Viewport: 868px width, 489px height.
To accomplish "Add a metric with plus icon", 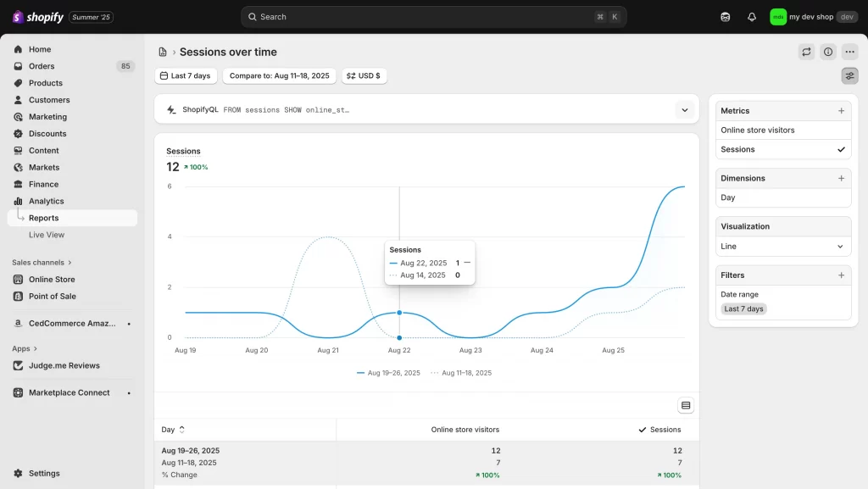I will [842, 111].
